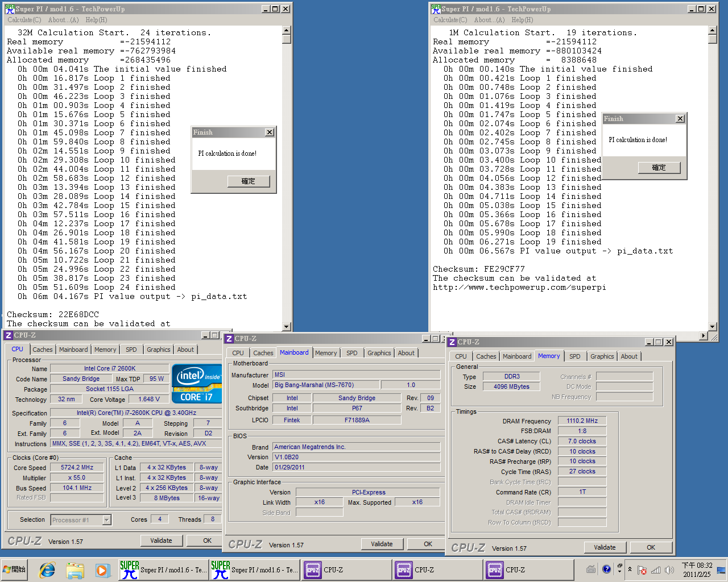Click the vertical scroll-down arrow in the 1M Super PI window

coord(713,327)
